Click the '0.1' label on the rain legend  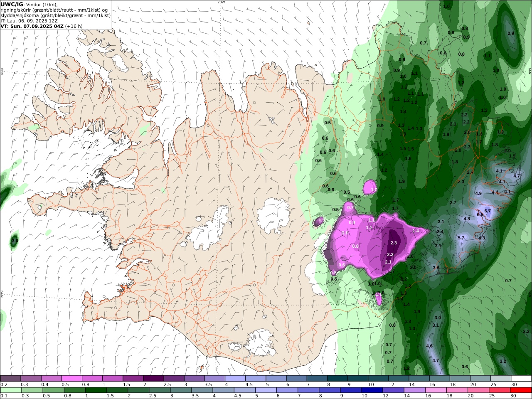tap(3, 396)
